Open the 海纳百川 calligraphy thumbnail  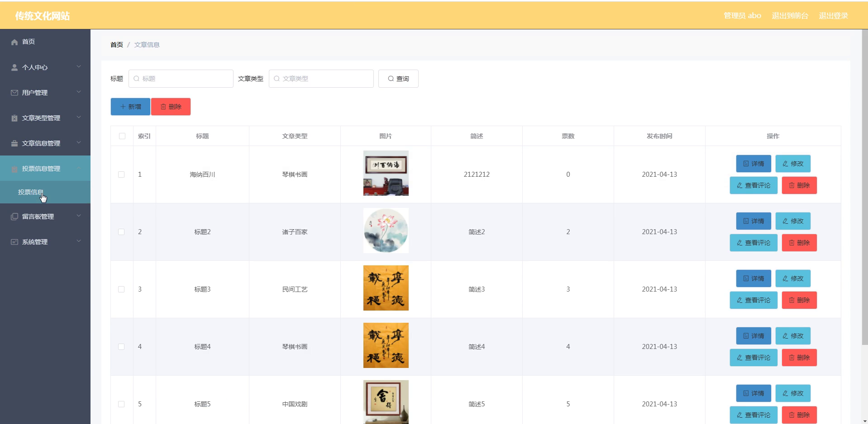tap(386, 173)
